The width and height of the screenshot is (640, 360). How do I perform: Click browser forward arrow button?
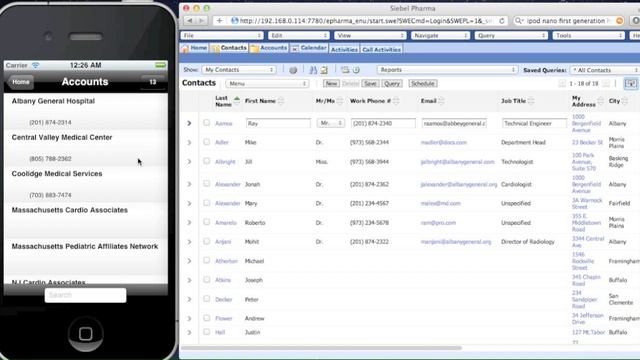click(202, 20)
